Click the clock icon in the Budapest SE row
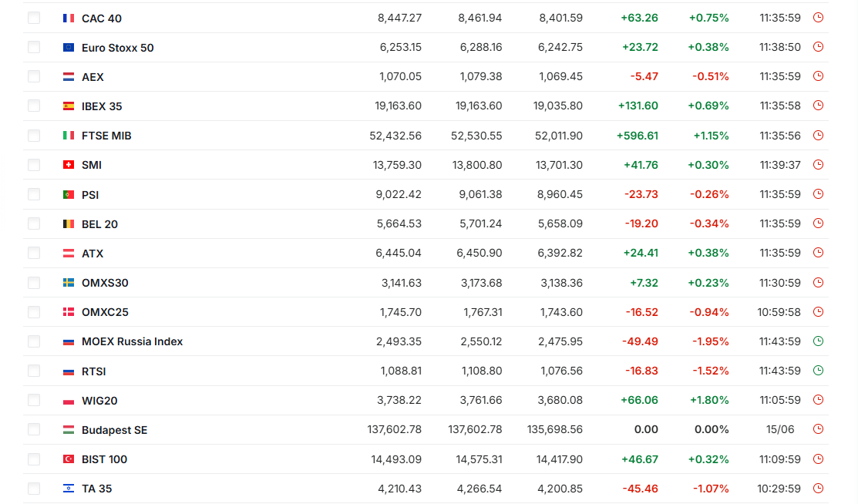Viewport: 858px width, 504px height. click(x=818, y=429)
